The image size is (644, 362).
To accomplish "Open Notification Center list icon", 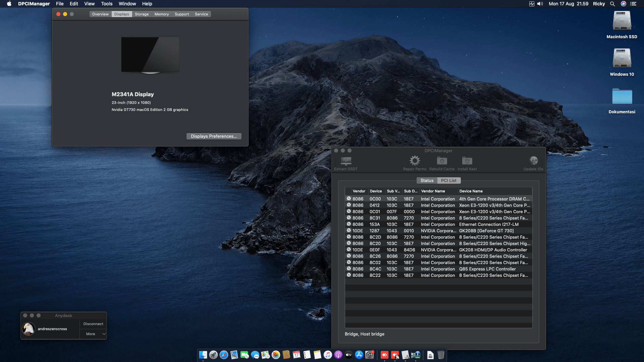I will 633,4.
